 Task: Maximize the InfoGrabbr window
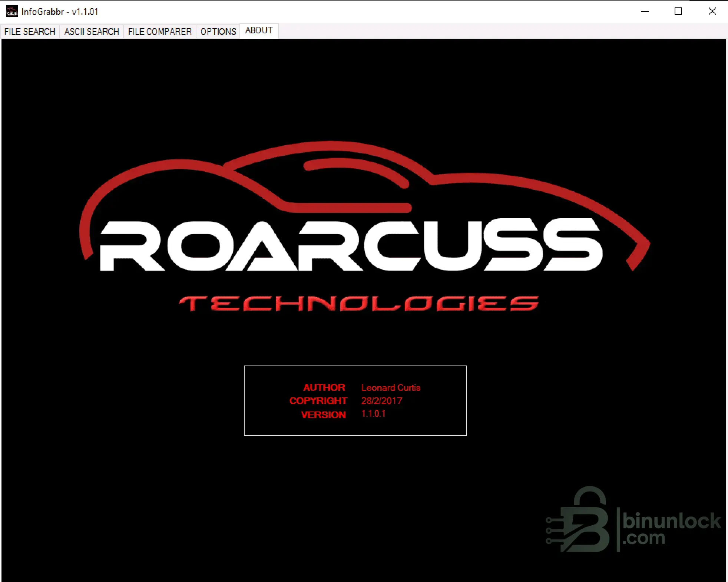coord(678,11)
